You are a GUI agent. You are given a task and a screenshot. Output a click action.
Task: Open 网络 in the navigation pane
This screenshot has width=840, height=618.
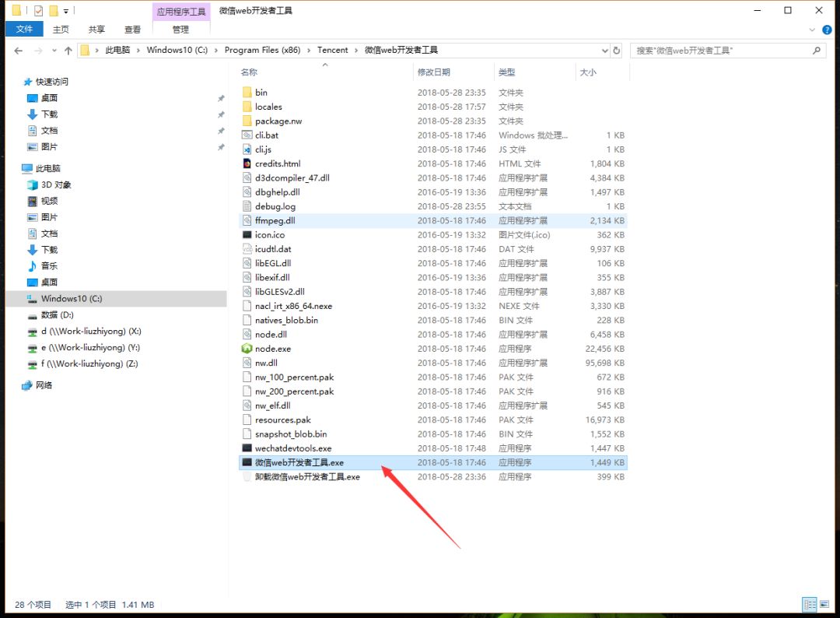point(44,384)
